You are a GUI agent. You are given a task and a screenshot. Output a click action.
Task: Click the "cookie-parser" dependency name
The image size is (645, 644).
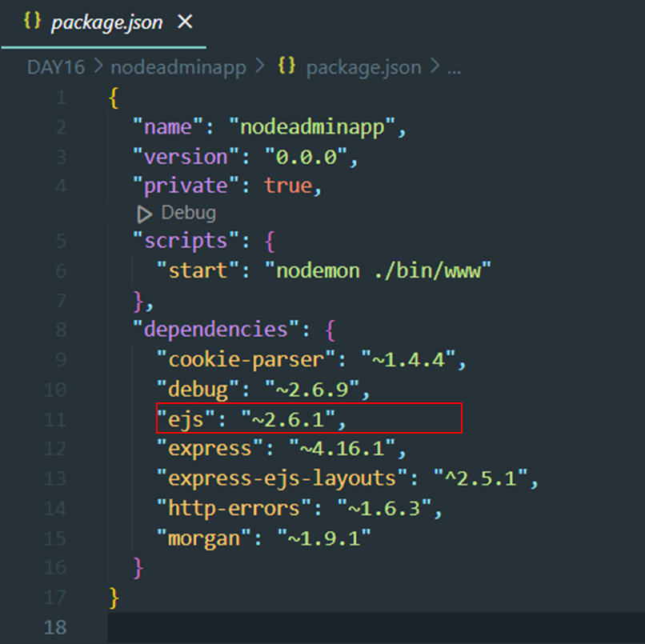[246, 360]
